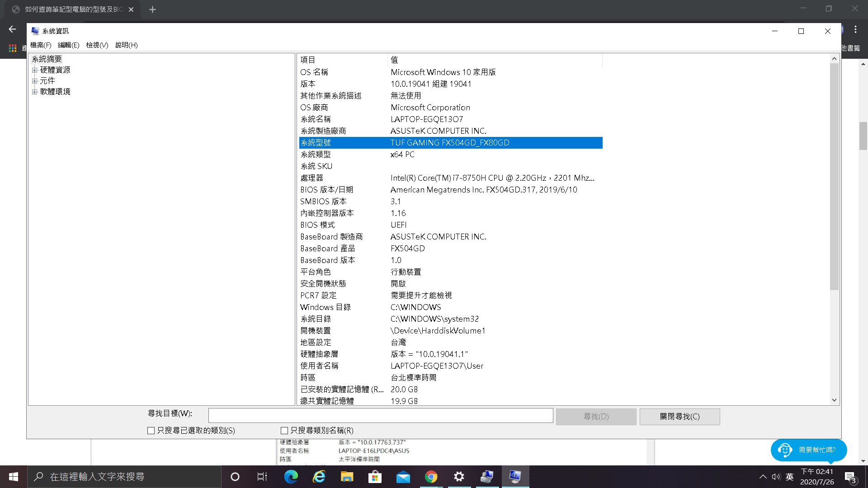
Task: Click the 關閉尋找(C) button
Action: point(679,417)
